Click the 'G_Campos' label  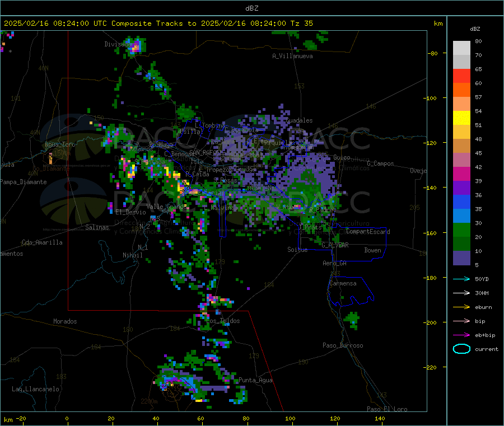[380, 163]
